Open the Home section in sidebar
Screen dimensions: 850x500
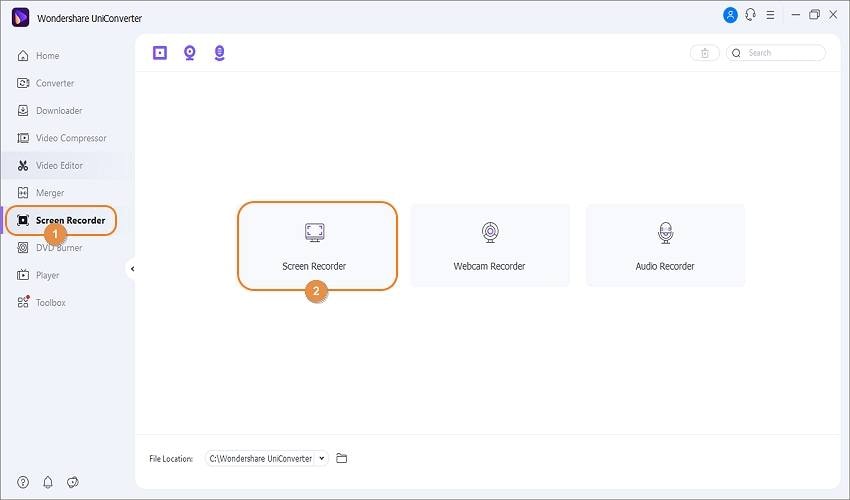(x=47, y=56)
